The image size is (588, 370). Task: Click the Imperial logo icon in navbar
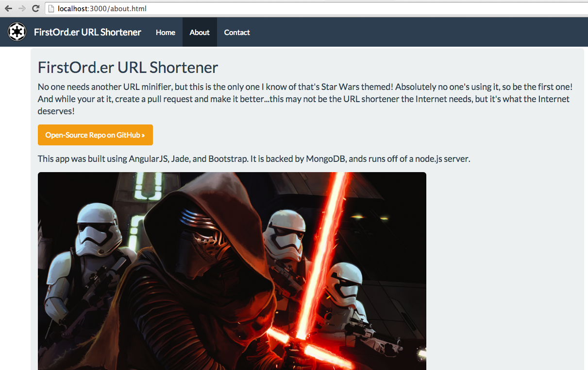click(x=17, y=32)
